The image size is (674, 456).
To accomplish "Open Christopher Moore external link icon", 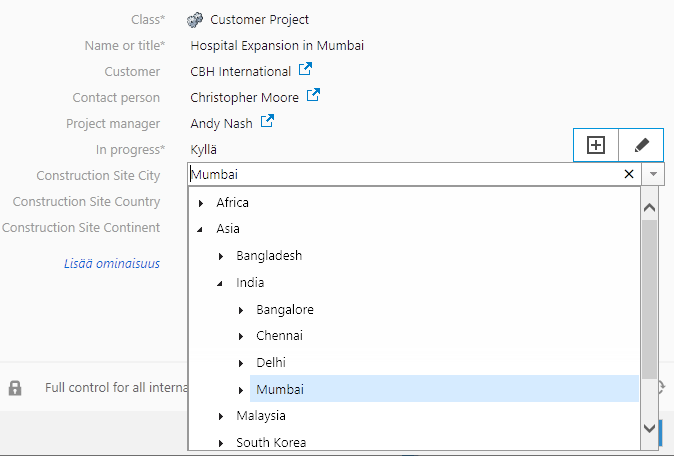I will 313,97.
